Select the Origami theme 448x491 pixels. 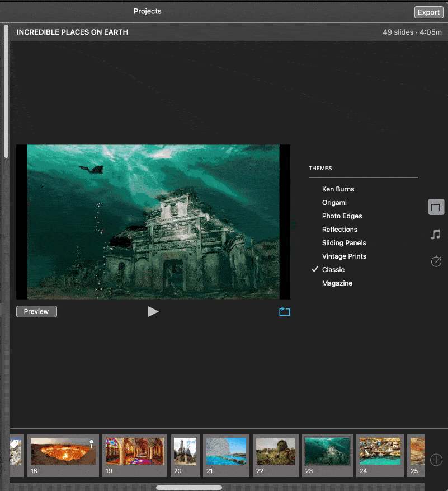pyautogui.click(x=334, y=203)
